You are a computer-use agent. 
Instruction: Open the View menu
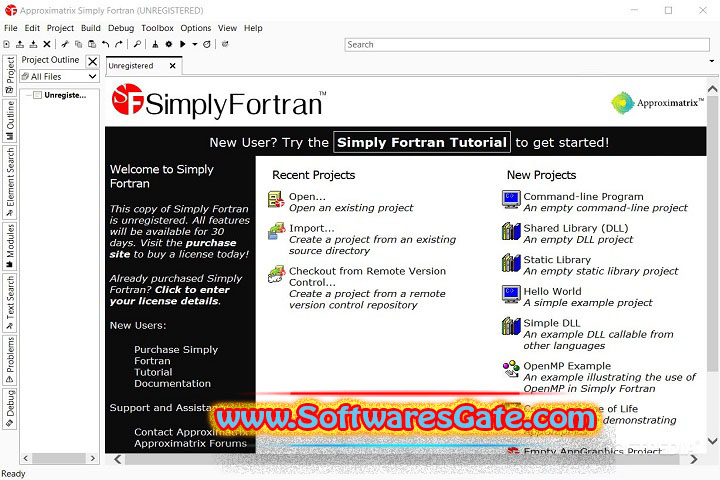[x=227, y=28]
